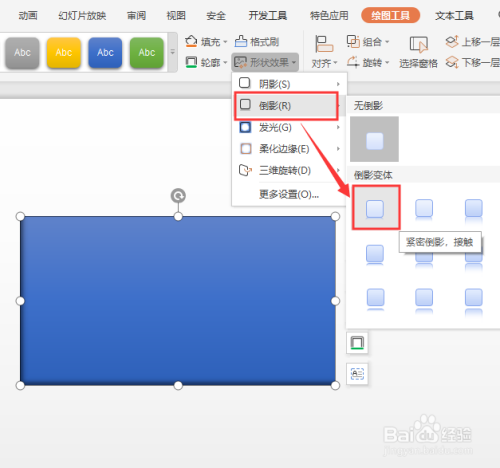Click the 格式刷 format painter

pyautogui.click(x=257, y=42)
